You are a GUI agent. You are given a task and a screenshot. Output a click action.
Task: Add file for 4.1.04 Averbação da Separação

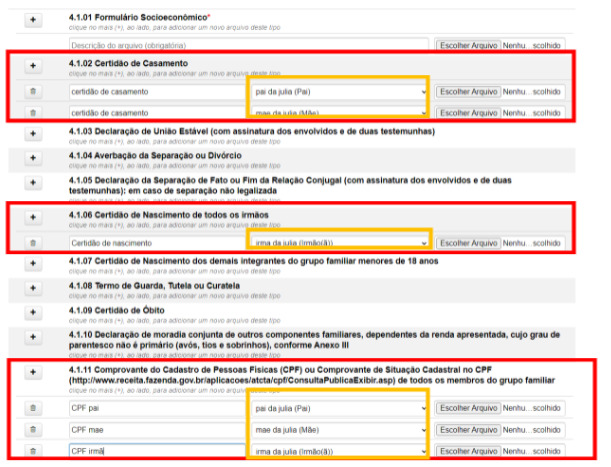32,158
